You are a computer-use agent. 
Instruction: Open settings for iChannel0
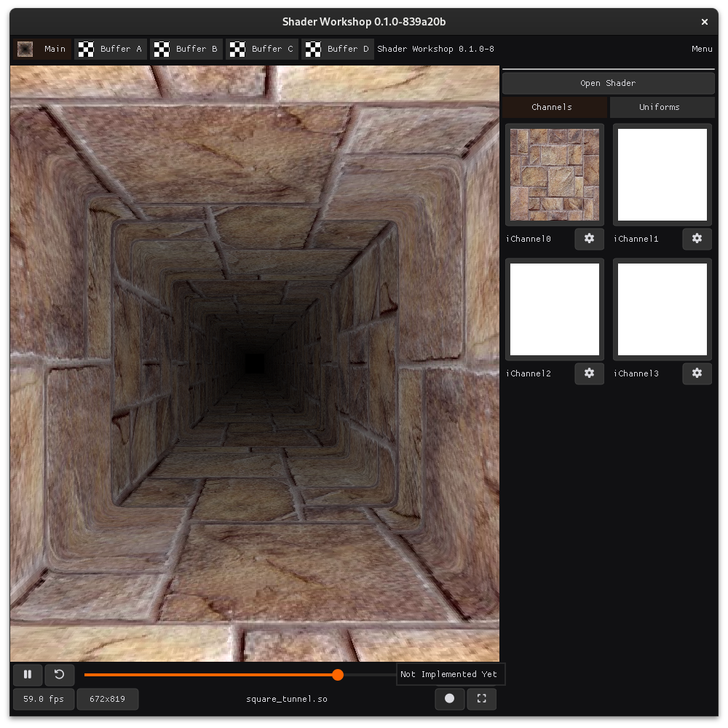pyautogui.click(x=589, y=239)
